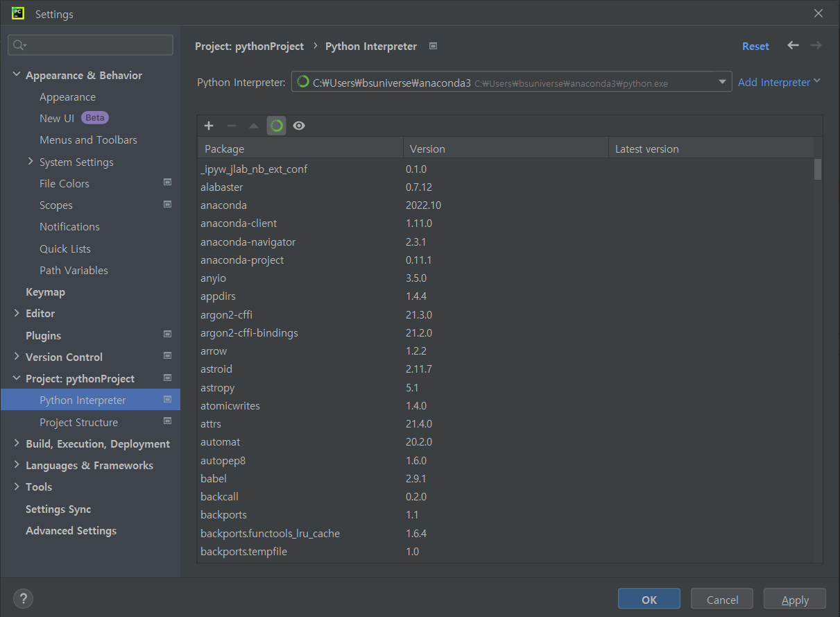Select the autopep8 package row
840x617 pixels.
pyautogui.click(x=506, y=460)
